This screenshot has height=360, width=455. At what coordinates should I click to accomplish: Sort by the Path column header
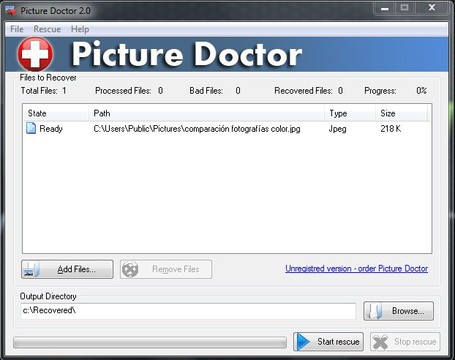206,113
